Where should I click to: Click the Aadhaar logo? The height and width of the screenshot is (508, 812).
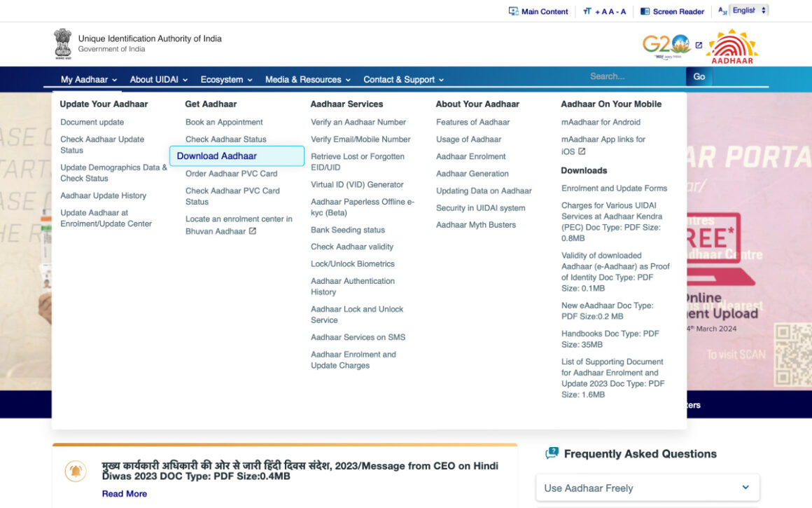731,46
